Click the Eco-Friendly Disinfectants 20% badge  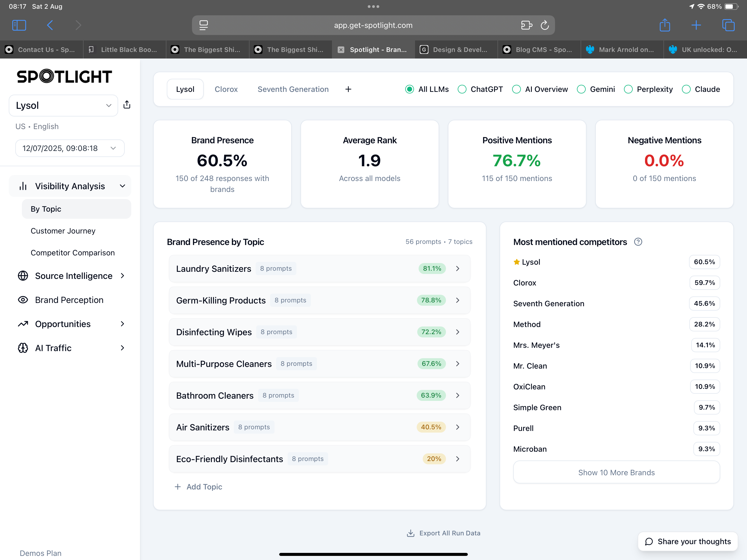(x=434, y=459)
